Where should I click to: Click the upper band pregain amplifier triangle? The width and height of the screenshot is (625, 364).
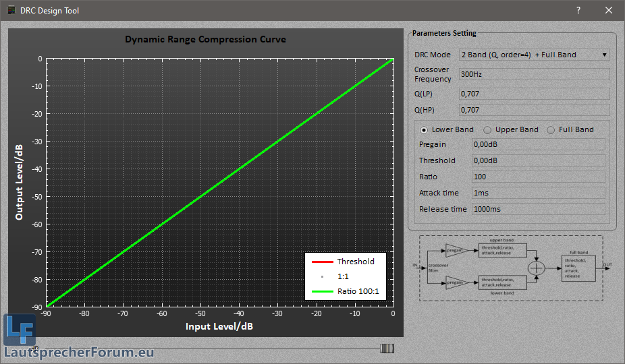(x=456, y=249)
